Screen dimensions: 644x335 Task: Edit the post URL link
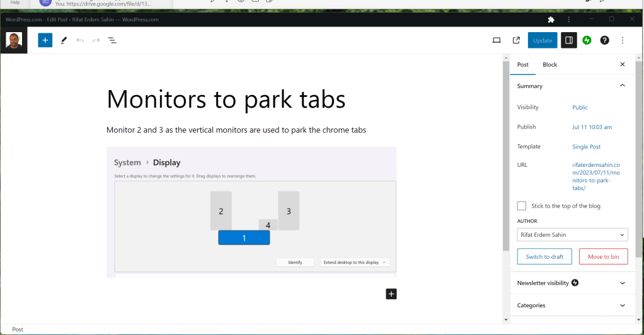[596, 176]
